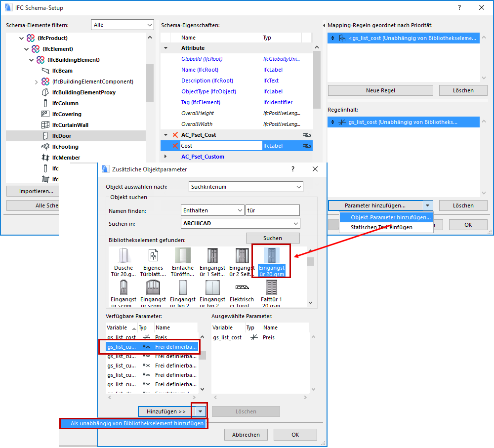Open the IFC Schema-Setup help question mark

[459, 7]
